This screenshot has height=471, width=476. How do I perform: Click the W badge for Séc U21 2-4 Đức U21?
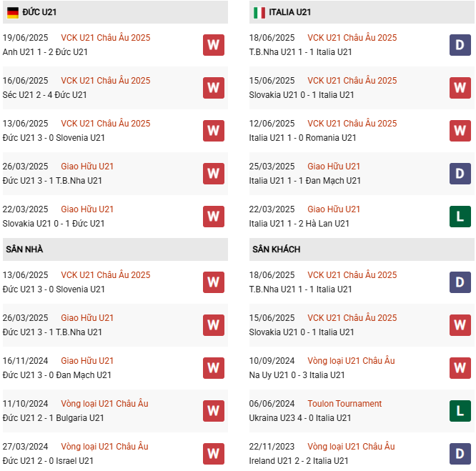coord(214,88)
